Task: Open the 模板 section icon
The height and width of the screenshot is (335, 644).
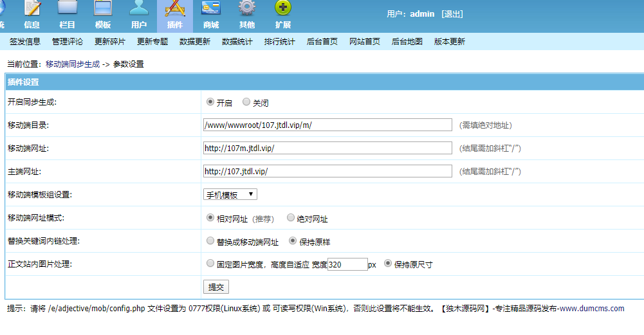Action: (103, 8)
